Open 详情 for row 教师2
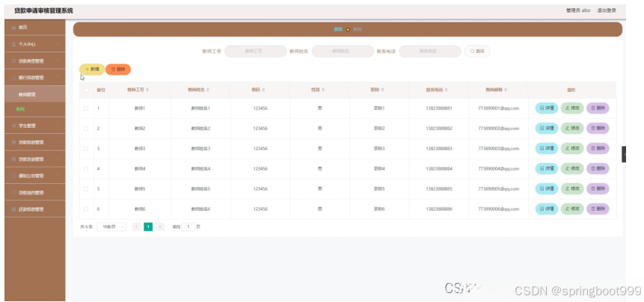The width and height of the screenshot is (644, 302). (x=547, y=129)
